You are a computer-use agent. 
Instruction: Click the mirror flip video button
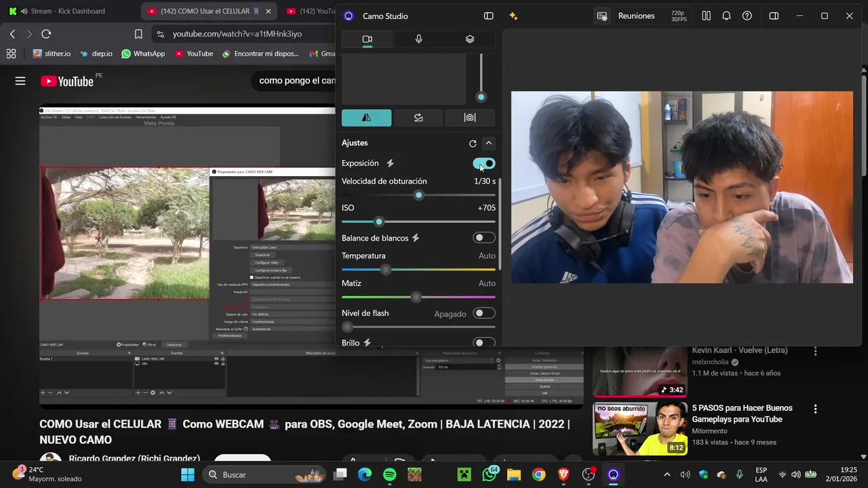[366, 118]
